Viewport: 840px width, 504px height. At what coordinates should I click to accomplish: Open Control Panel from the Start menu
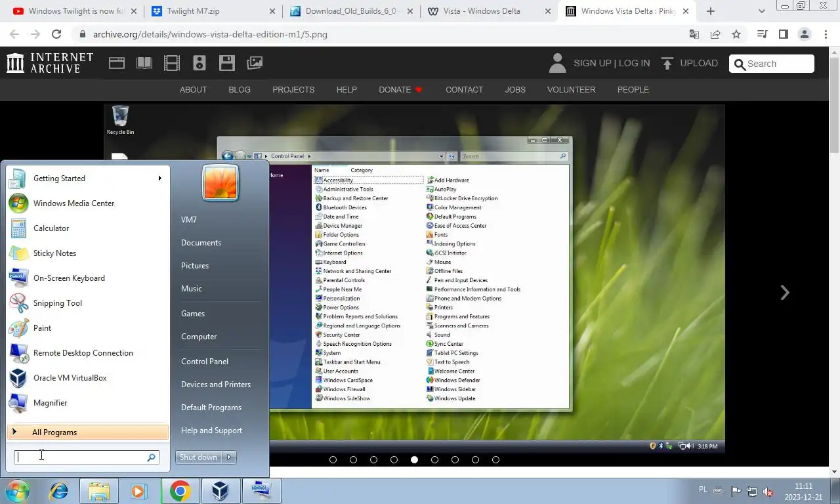click(205, 362)
